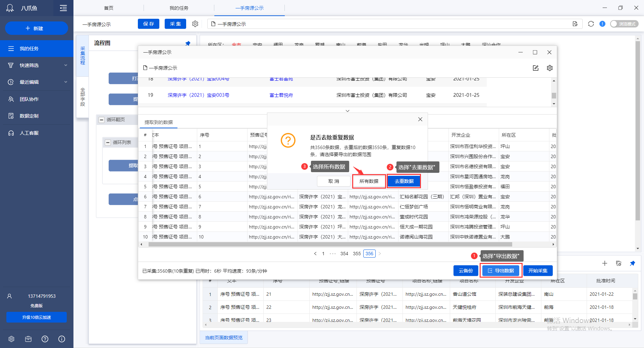This screenshot has height=348, width=644.
Task: Click account name 13714791953
Action: point(42,296)
